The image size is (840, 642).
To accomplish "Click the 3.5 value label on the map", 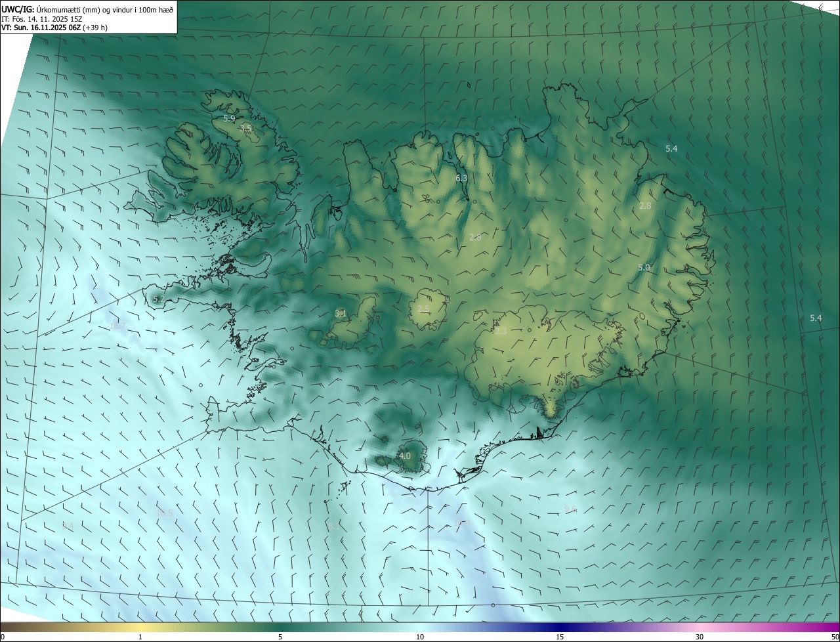I will click(x=245, y=129).
